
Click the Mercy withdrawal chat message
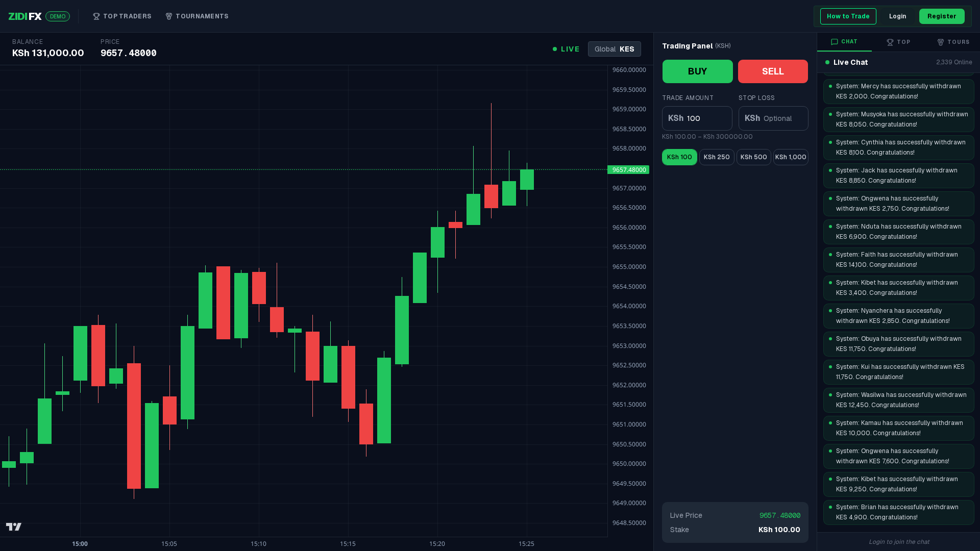coord(898,91)
